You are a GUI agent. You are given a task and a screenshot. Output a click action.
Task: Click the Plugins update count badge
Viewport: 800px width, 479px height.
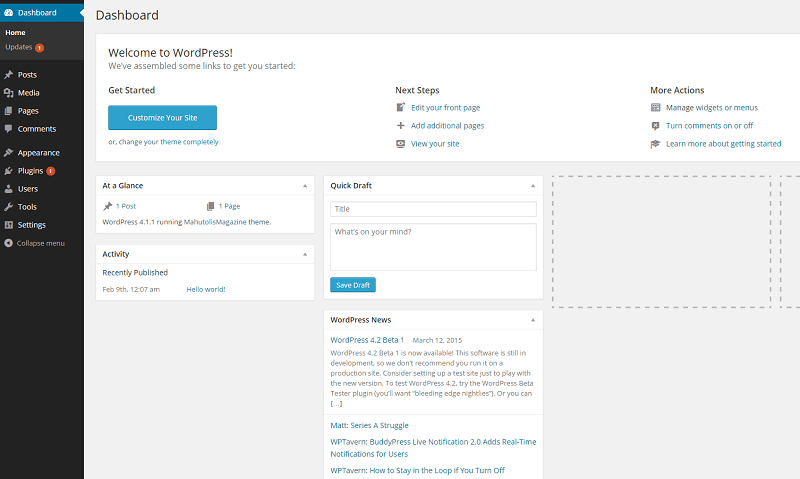51,171
